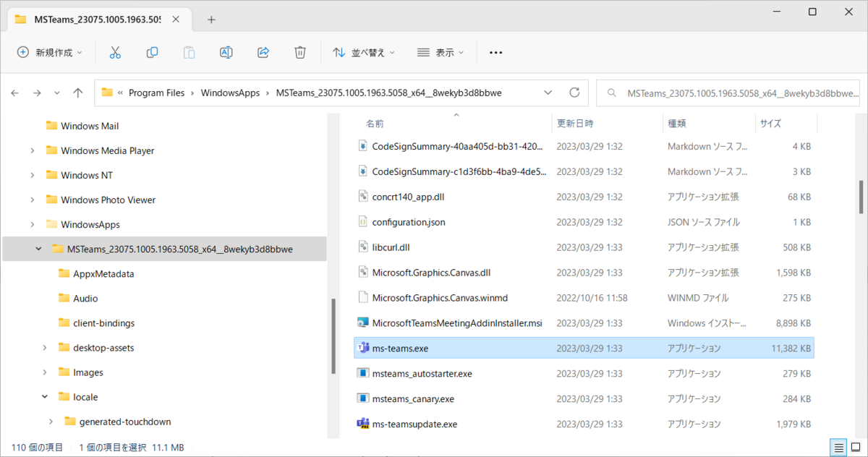Click the navigation pane scrollbar
This screenshot has height=457, width=868.
click(333, 336)
